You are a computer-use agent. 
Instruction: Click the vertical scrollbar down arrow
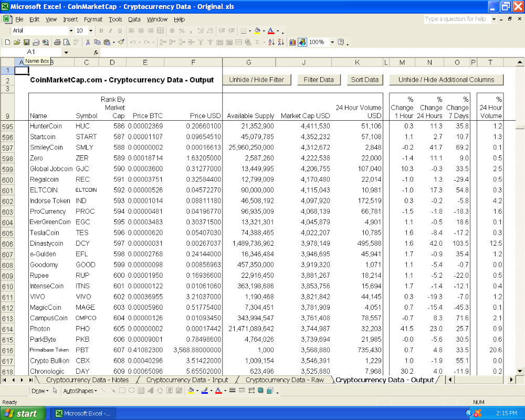click(x=520, y=371)
